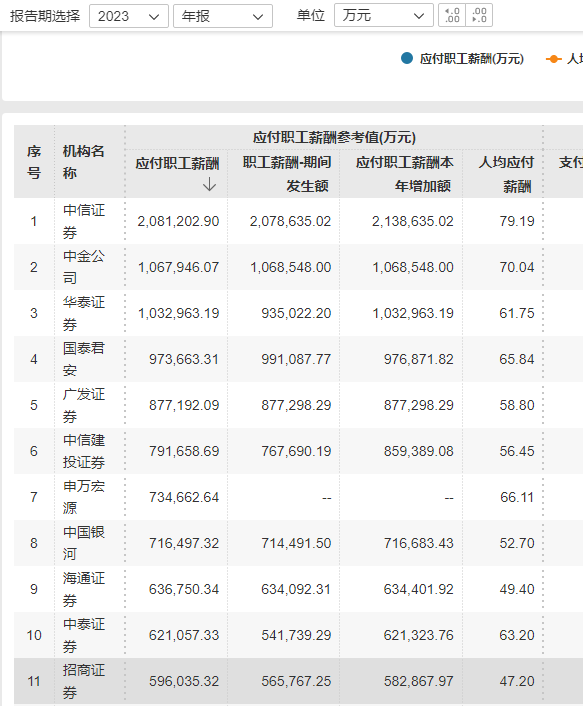Click the sort arrow under 应付职工薪酬
The image size is (583, 706).
point(209,185)
